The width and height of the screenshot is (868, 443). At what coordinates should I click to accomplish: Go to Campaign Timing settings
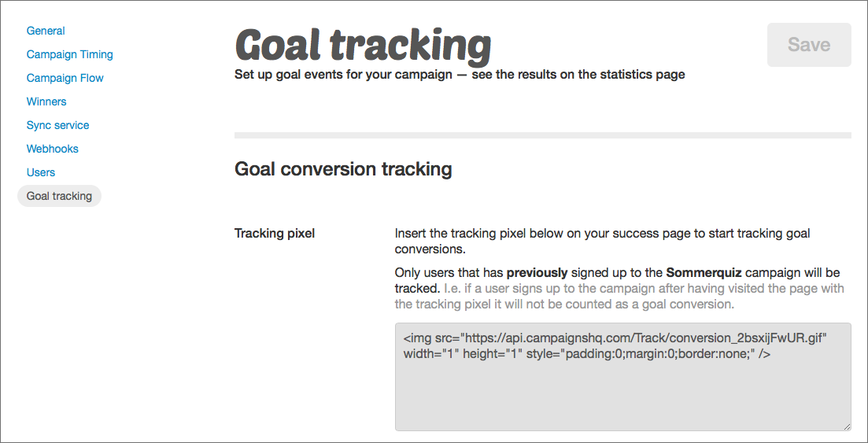coord(69,54)
